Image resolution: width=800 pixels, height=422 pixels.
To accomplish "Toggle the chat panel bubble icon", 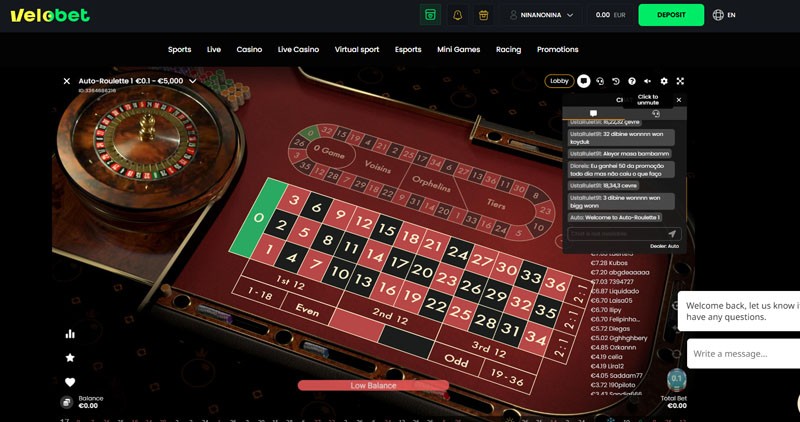I will click(x=584, y=81).
